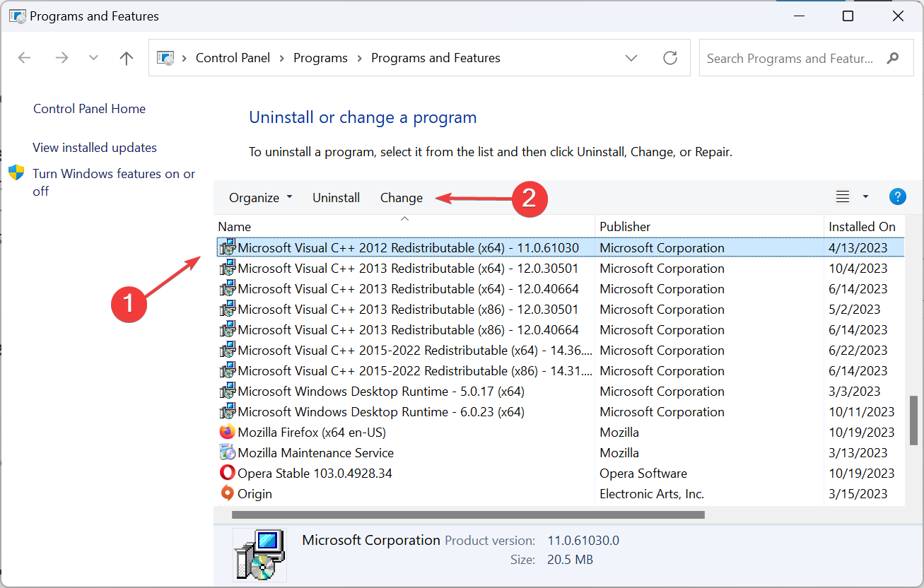Expand the Organize dropdown
Viewport: 924px width, 588px height.
click(288, 198)
